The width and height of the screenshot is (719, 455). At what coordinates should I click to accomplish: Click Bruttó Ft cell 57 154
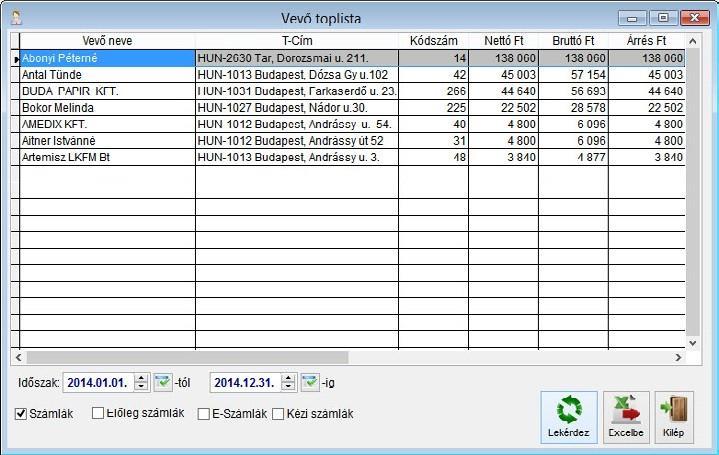(573, 75)
